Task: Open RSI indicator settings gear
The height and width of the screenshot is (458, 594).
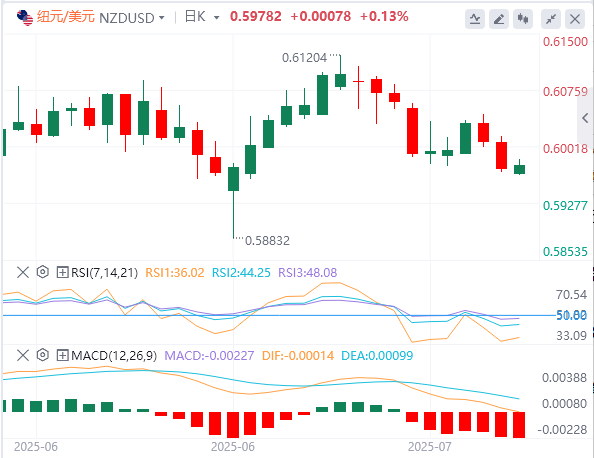Action: pos(43,272)
